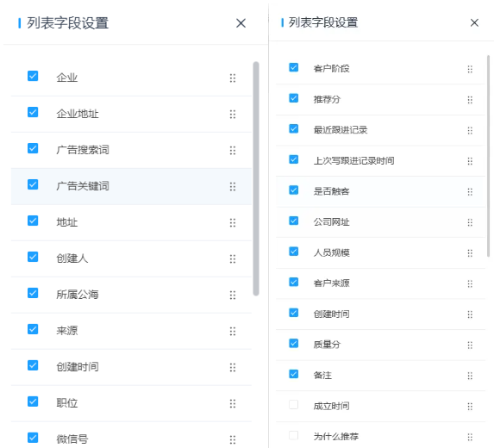
Task: Disable the 是否触客 checkbox
Action: (294, 190)
